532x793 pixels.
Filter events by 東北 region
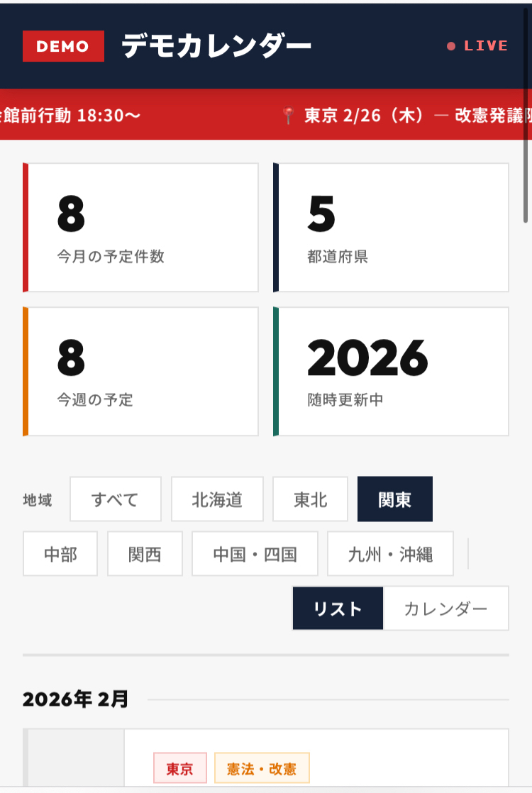pos(311,499)
